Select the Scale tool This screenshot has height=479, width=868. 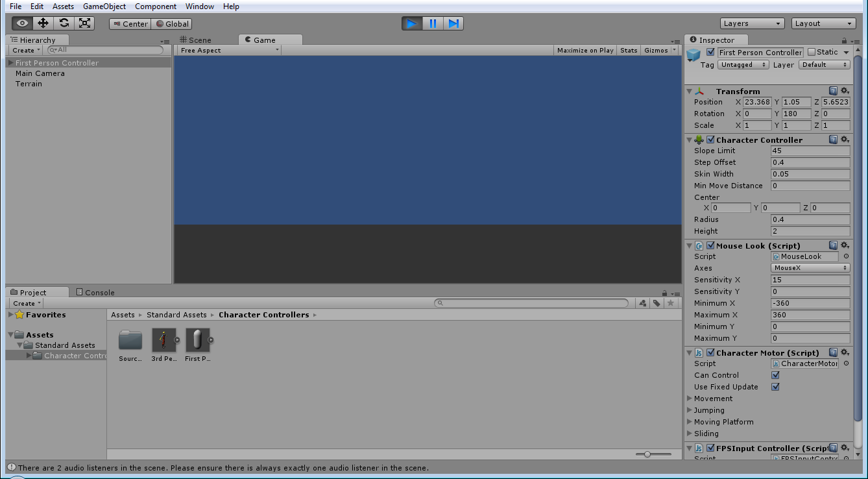coord(84,23)
